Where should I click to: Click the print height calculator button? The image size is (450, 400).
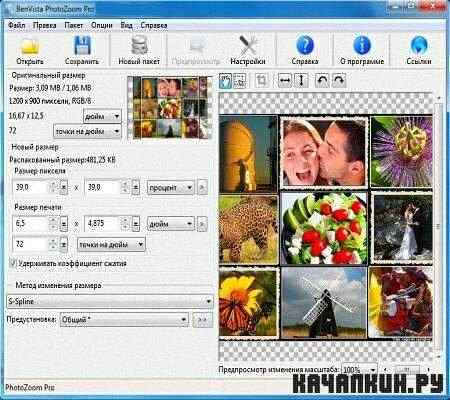point(135,224)
